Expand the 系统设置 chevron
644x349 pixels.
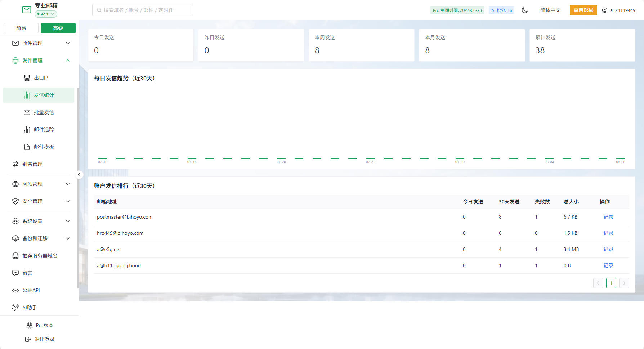point(68,221)
